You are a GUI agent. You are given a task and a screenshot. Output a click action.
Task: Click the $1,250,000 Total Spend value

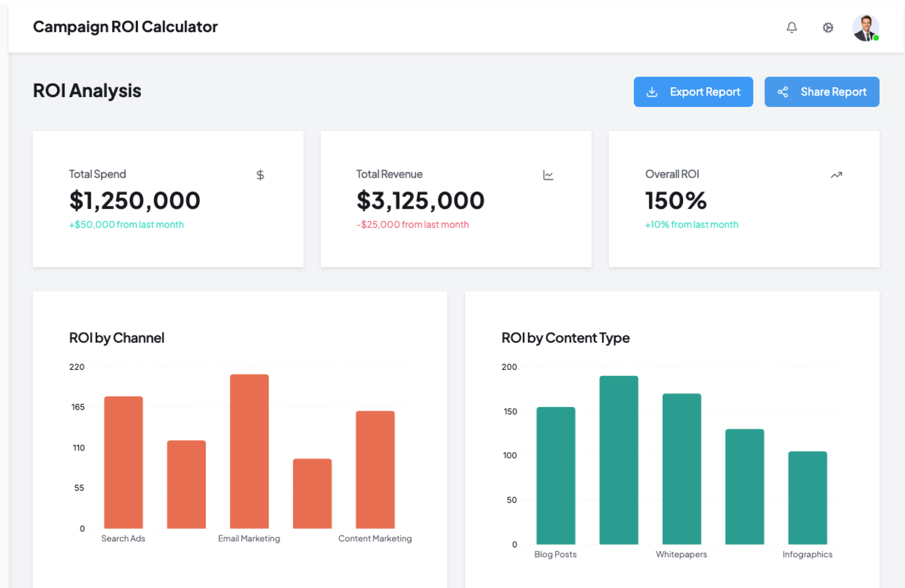click(x=135, y=201)
